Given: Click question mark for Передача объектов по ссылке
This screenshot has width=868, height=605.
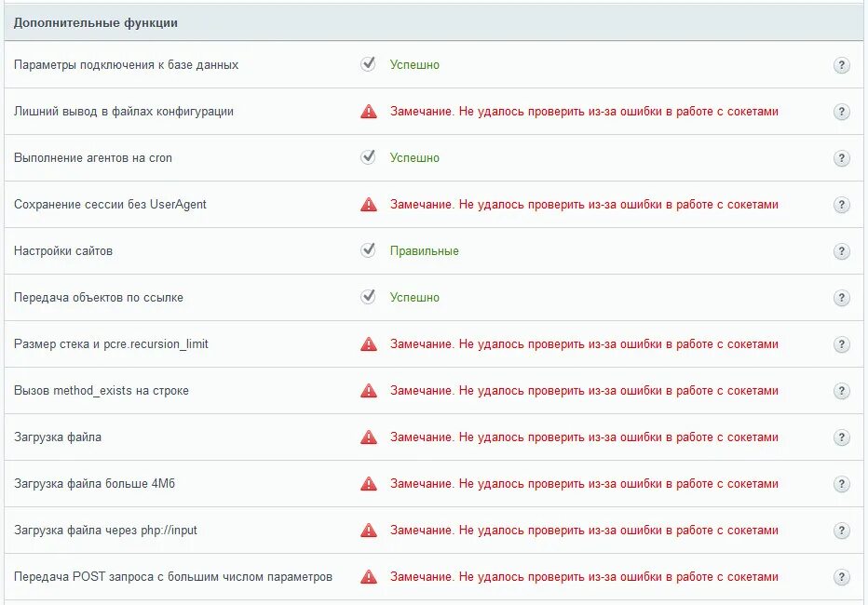Looking at the screenshot, I should point(841,298).
